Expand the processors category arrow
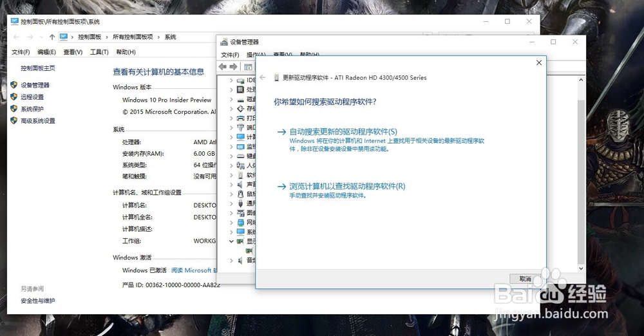 231,89
